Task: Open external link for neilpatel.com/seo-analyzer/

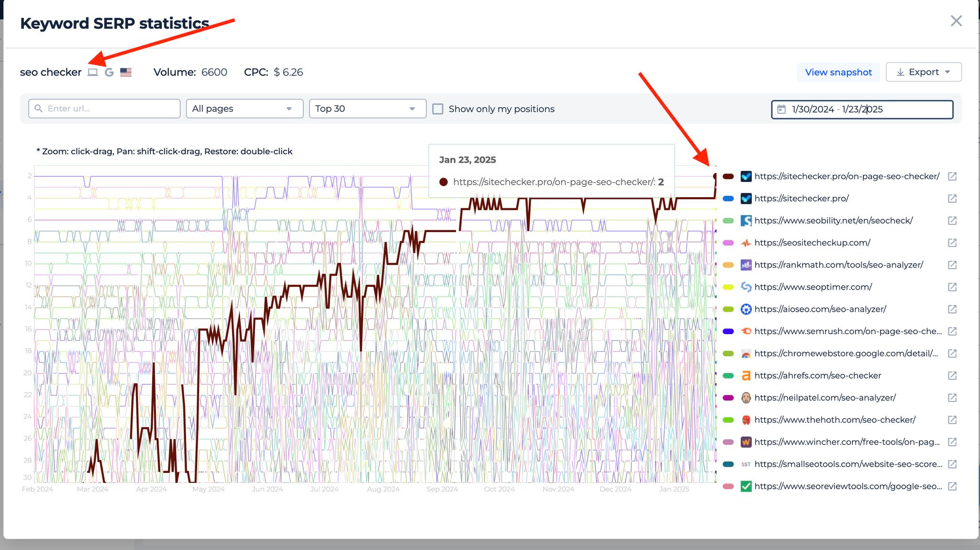Action: tap(952, 398)
